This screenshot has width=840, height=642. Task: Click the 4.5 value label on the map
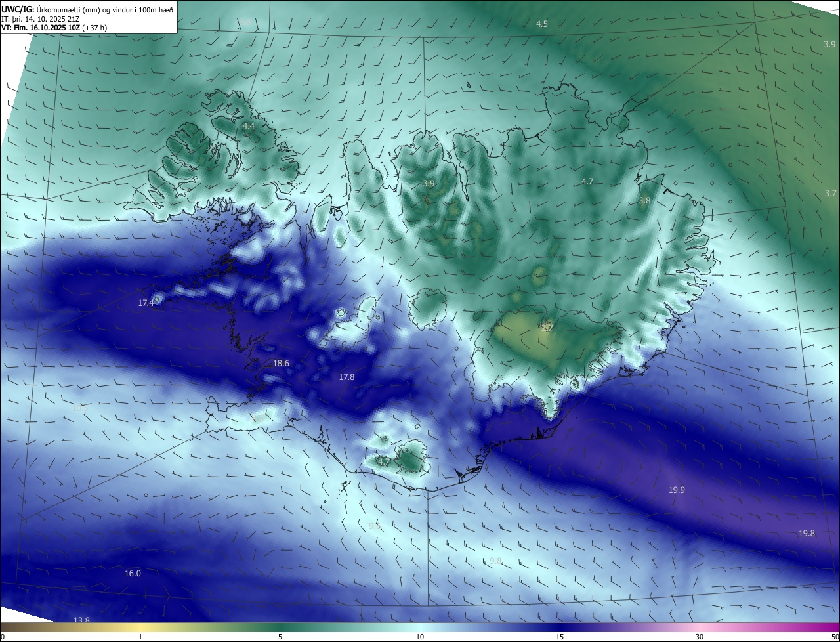point(541,24)
